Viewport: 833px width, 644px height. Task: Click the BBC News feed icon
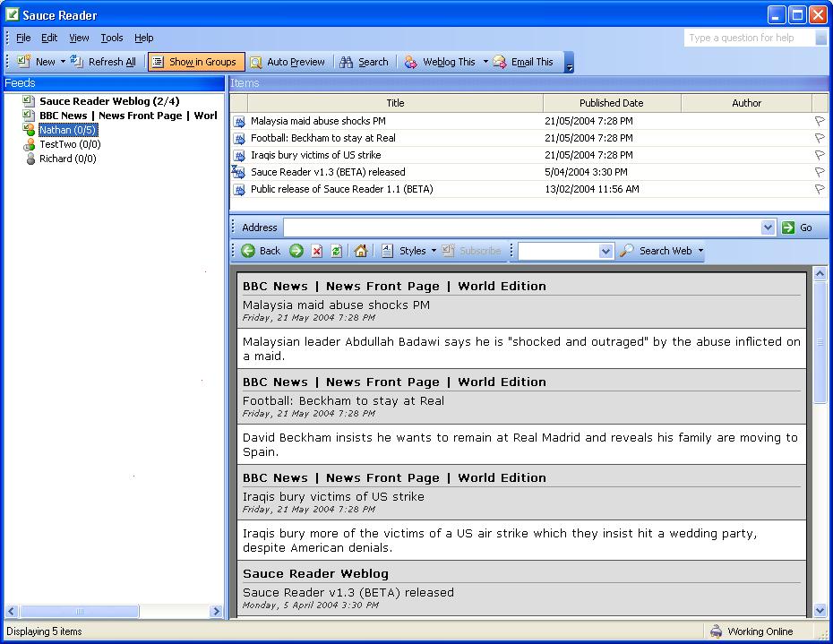click(x=29, y=115)
